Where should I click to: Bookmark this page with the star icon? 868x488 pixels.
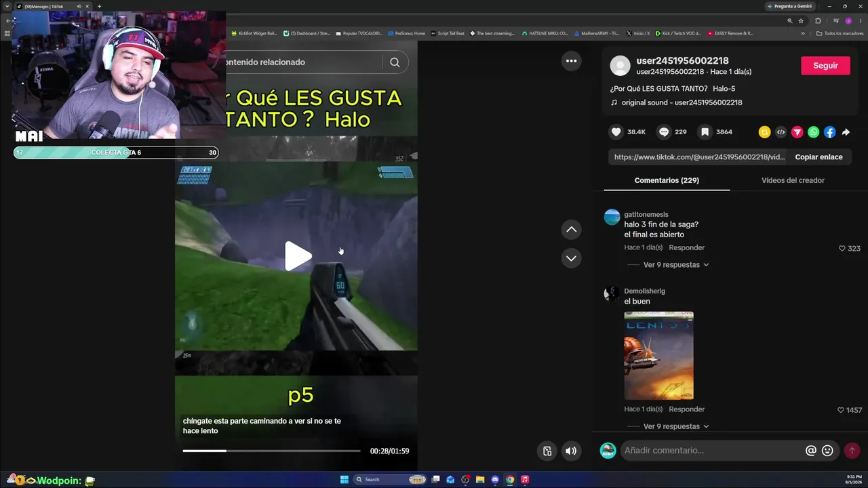pos(801,21)
